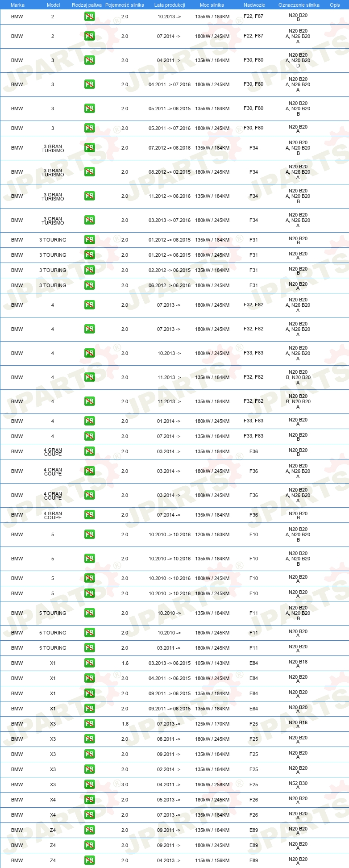The width and height of the screenshot is (349, 868).
Task: Click 'BMW' brand in X3 3.0 row
Action: (x=17, y=785)
